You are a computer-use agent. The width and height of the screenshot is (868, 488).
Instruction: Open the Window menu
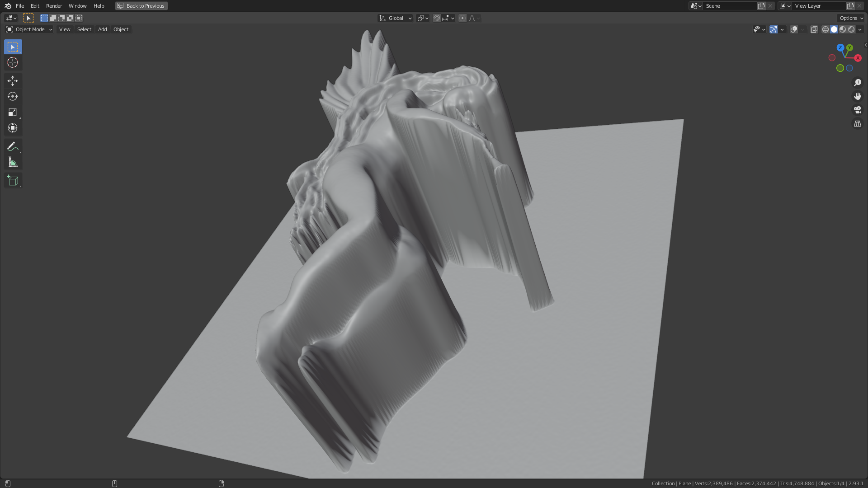(x=77, y=6)
